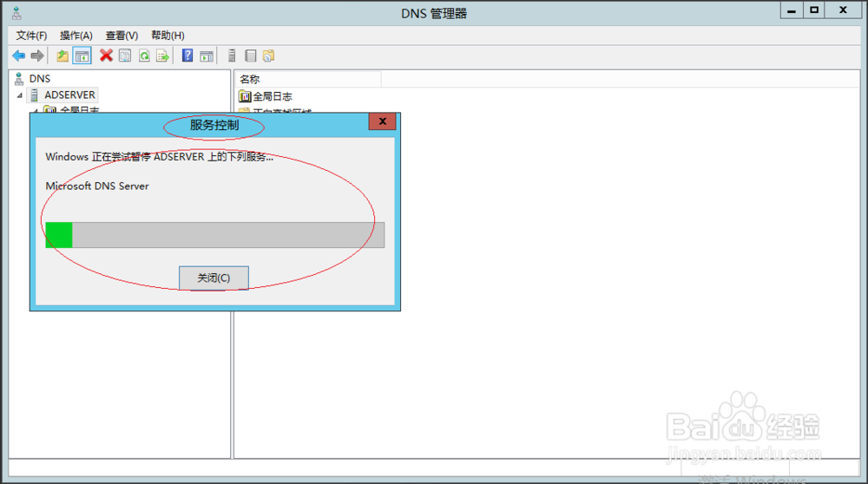Image resolution: width=868 pixels, height=484 pixels.
Task: Select the ADSERVER tree item
Action: [69, 95]
